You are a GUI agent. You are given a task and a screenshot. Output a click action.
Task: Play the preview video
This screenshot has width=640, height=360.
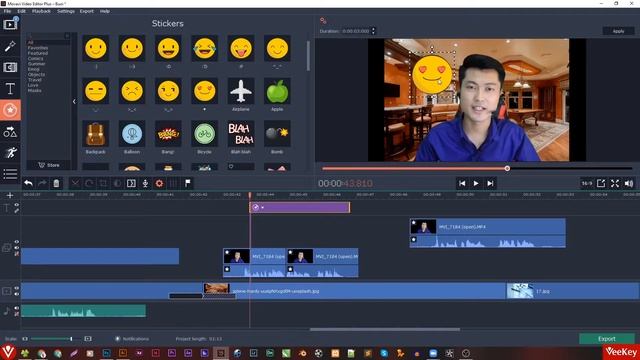[476, 183]
